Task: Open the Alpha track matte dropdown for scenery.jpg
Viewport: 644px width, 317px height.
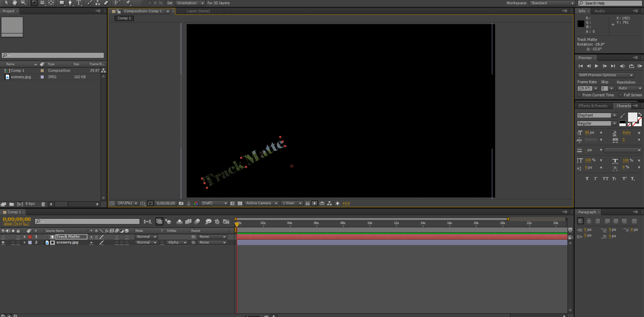Action: pyautogui.click(x=176, y=242)
